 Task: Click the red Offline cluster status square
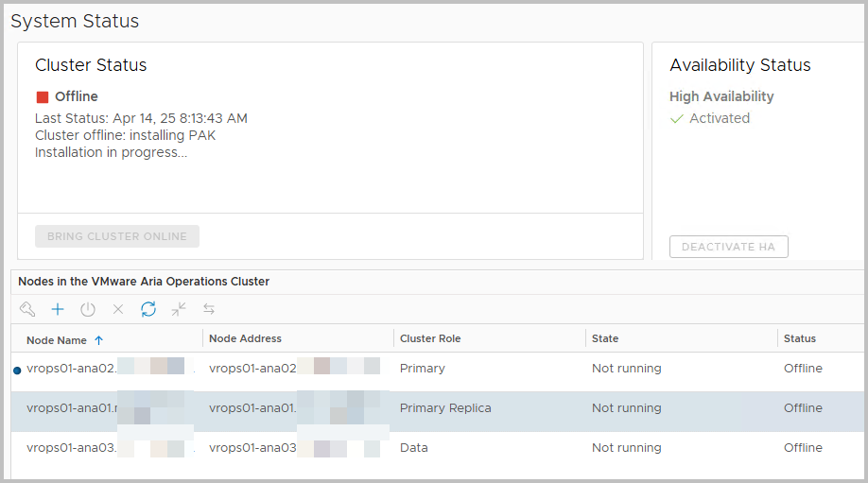tap(43, 97)
